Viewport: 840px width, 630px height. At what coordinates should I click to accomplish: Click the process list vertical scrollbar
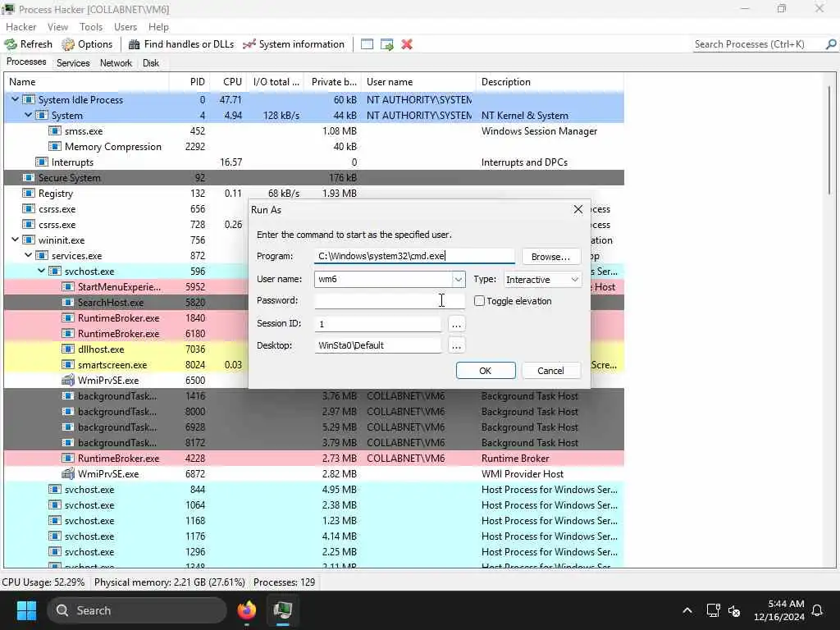829,139
